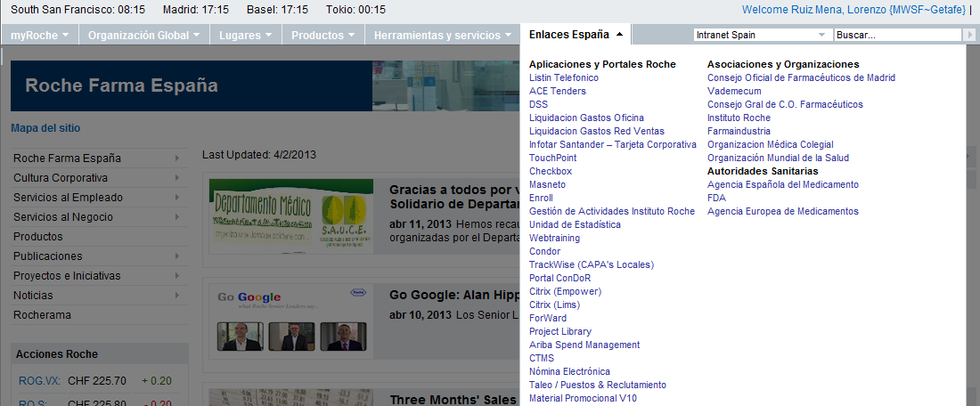Open Citrix (Empower) link

coord(565,291)
